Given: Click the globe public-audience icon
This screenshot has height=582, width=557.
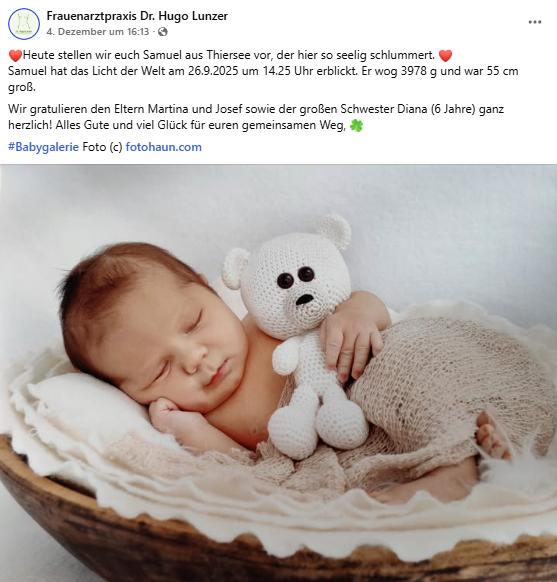Looking at the screenshot, I should point(163,32).
